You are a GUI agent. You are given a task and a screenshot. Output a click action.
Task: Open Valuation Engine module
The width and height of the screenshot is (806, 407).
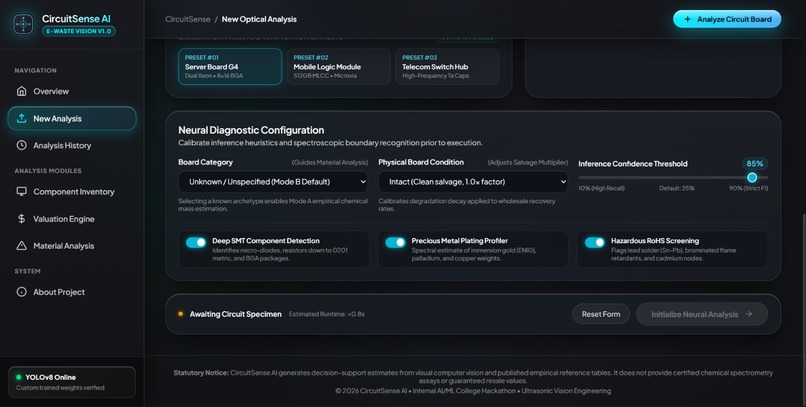[72, 218]
